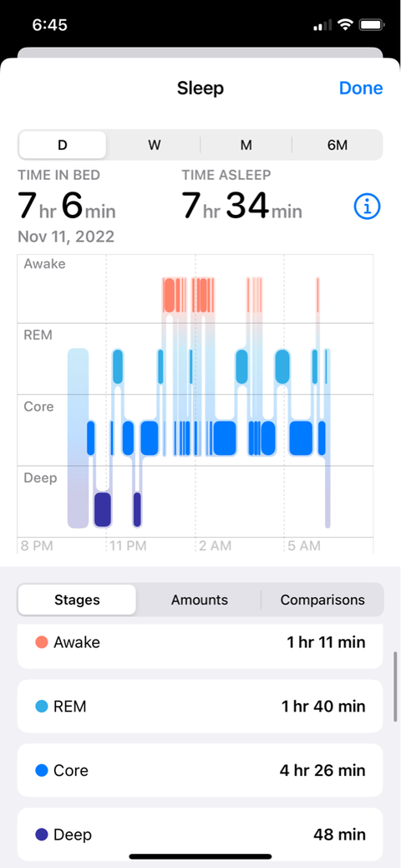
Task: Switch to 6M range view
Action: coord(338,145)
